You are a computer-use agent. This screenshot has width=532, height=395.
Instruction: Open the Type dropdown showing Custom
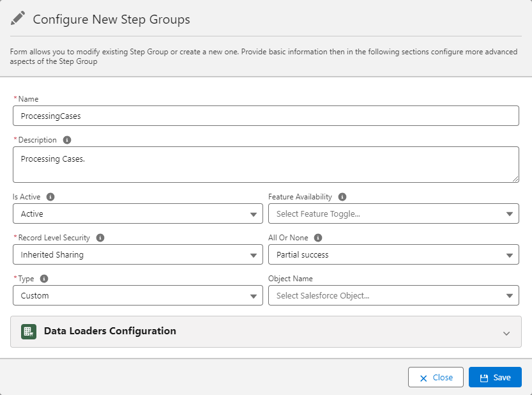click(x=137, y=296)
